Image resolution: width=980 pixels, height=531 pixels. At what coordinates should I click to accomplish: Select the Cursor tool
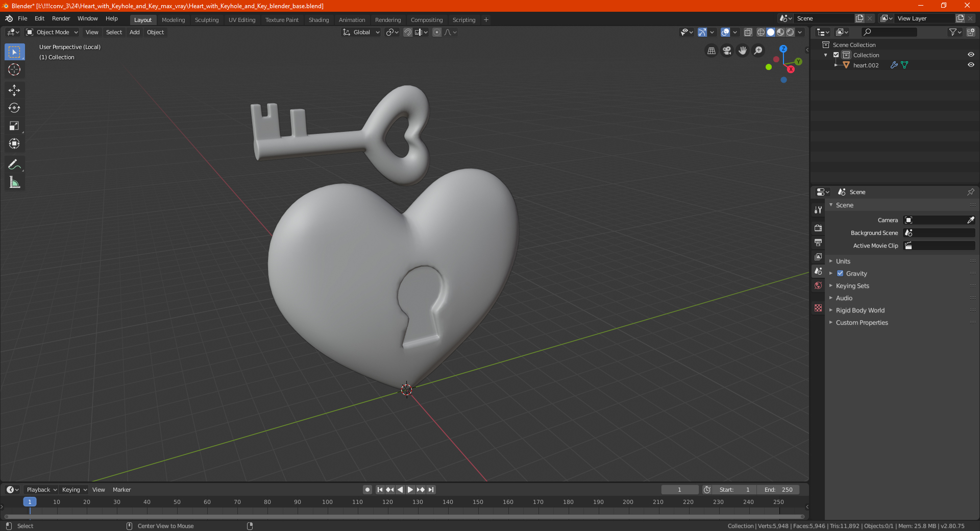coord(14,69)
